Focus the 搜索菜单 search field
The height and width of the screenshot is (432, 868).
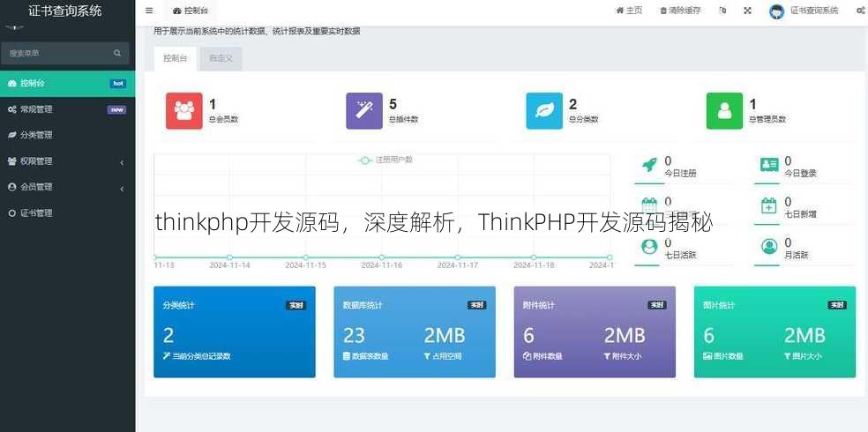pyautogui.click(x=64, y=53)
